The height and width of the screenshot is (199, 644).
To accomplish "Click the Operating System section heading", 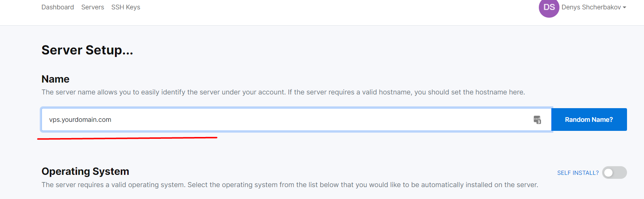I will pyautogui.click(x=85, y=171).
